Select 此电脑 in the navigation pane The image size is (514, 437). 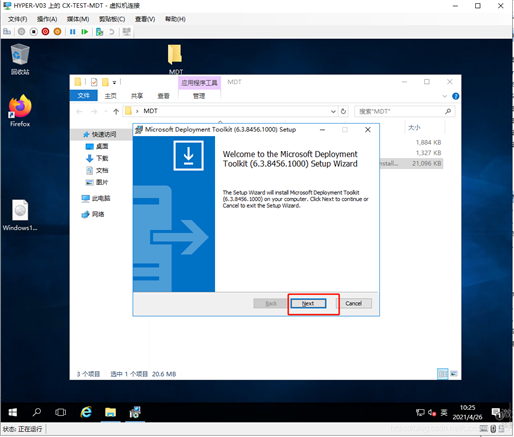(96, 198)
